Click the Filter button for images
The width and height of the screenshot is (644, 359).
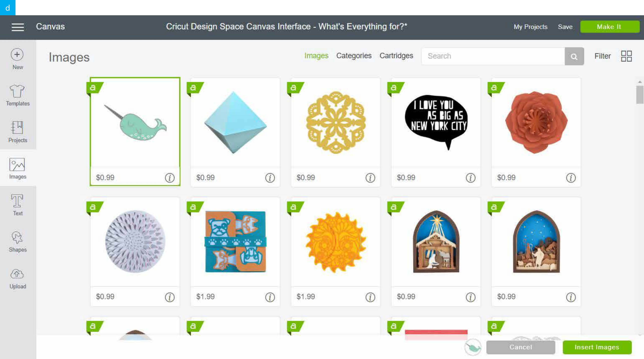tap(602, 56)
